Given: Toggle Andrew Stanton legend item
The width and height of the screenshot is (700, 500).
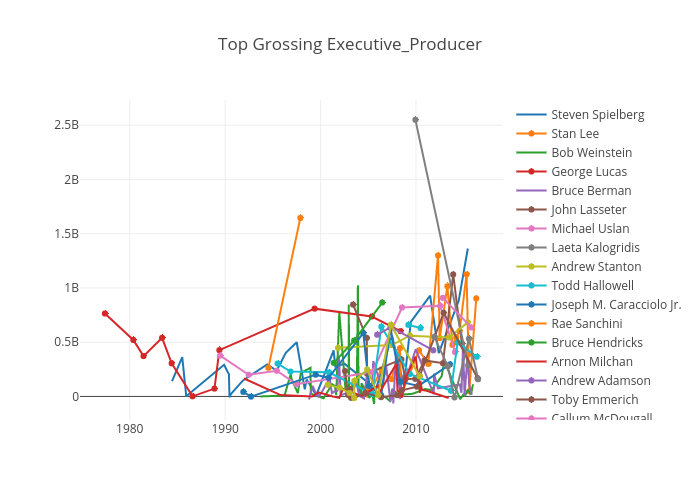Looking at the screenshot, I should pyautogui.click(x=579, y=267).
